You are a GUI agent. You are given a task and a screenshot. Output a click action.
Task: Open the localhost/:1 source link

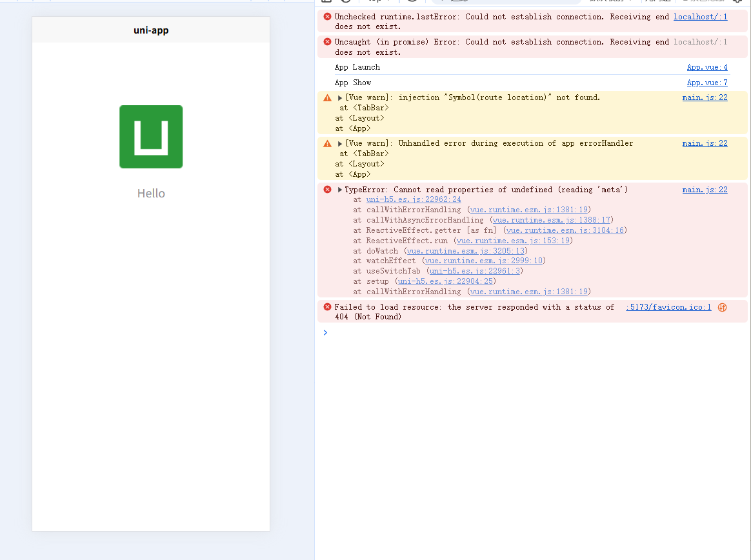700,17
